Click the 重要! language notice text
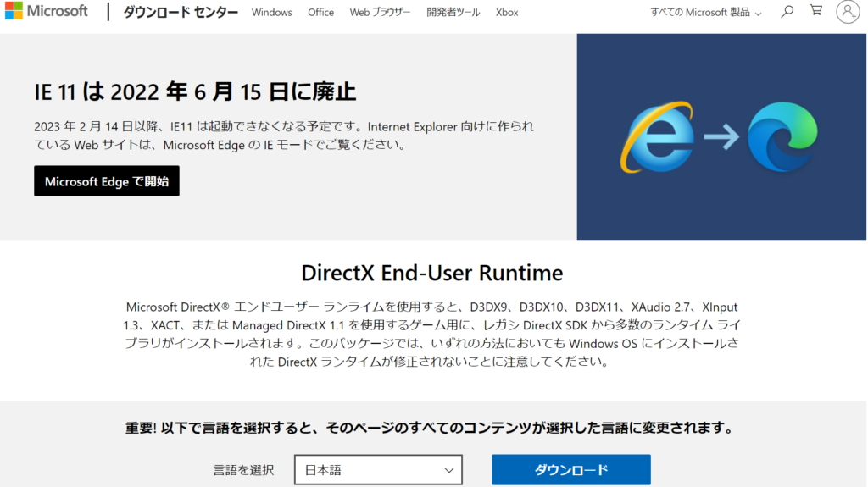868x487 pixels. click(429, 428)
